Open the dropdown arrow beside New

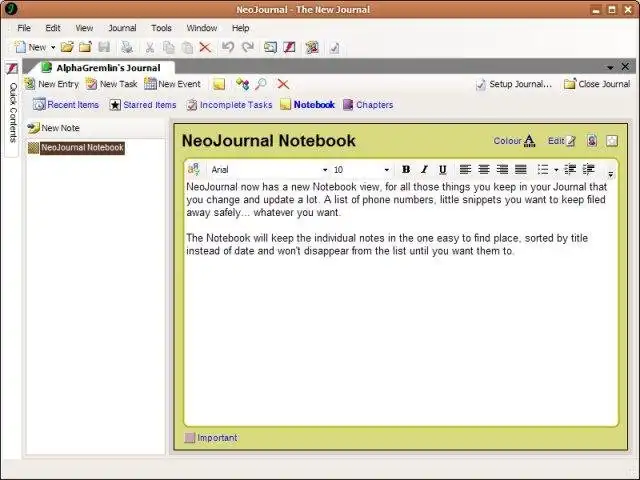(x=53, y=48)
